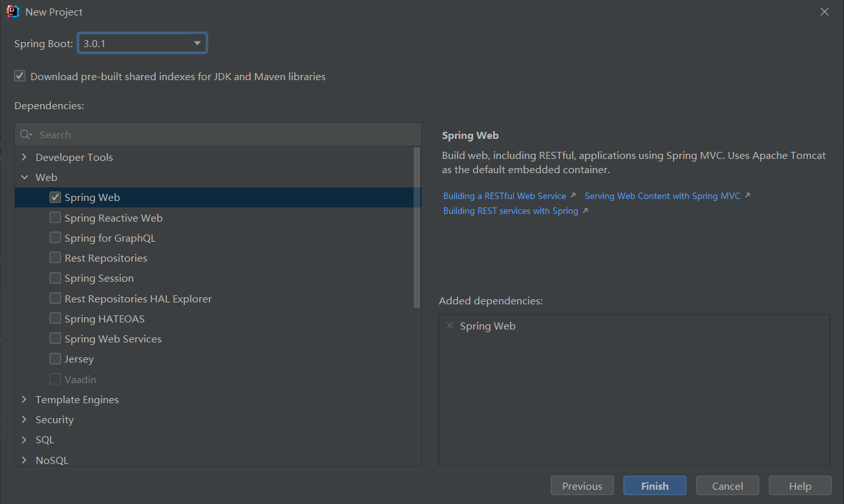Tick the Spring Web Services checkbox
This screenshot has width=844, height=504.
(x=55, y=339)
